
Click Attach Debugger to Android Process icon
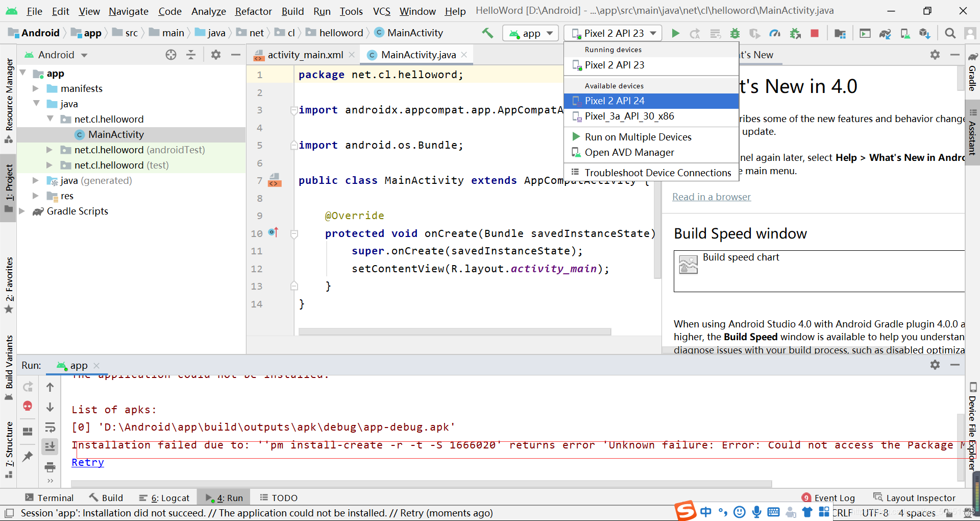point(795,33)
